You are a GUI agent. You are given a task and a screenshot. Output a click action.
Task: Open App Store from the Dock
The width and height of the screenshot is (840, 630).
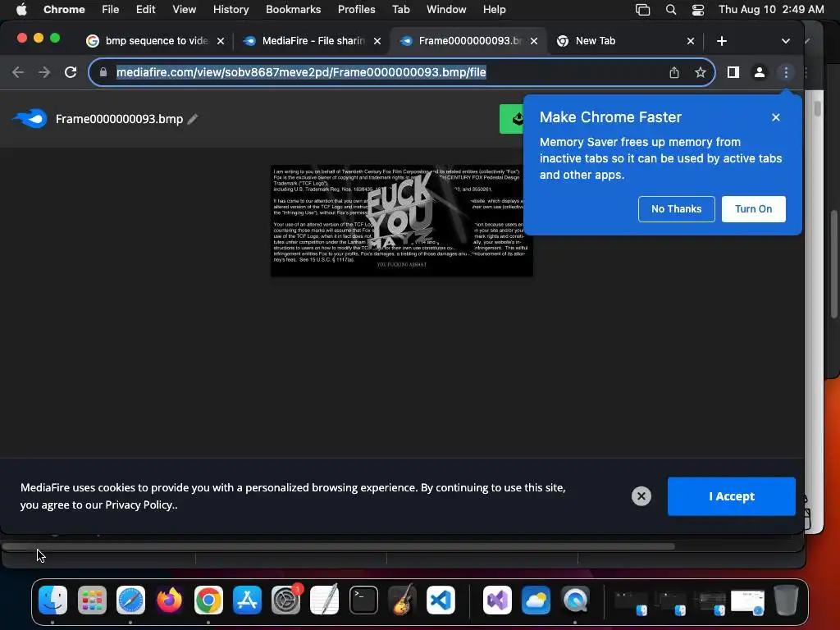(247, 600)
